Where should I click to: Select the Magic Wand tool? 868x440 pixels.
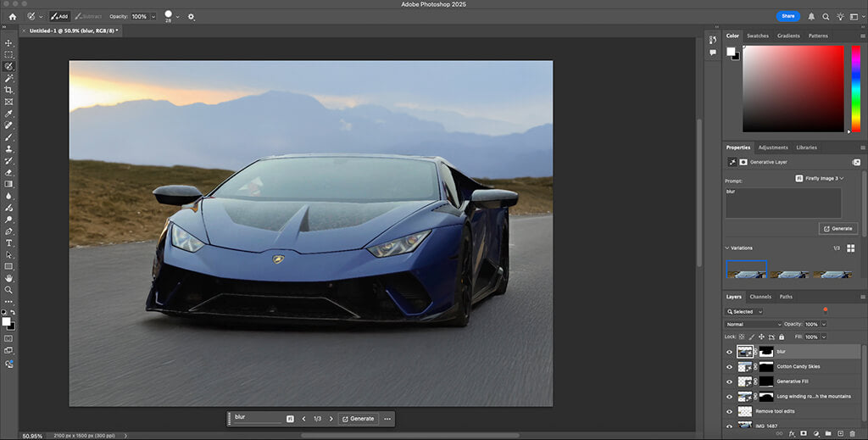point(8,79)
